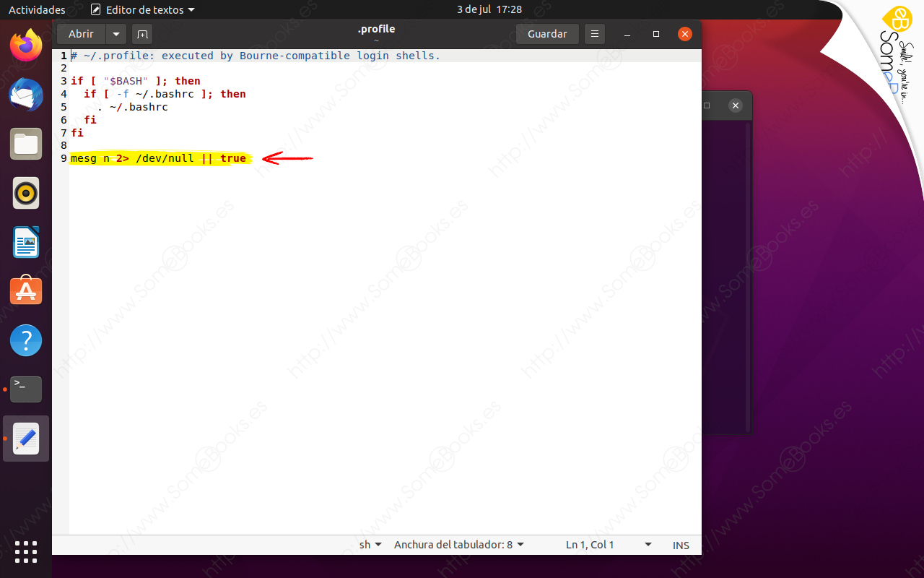Image resolution: width=924 pixels, height=578 pixels.
Task: Open the Anchura del tabulador dropdown
Action: coord(458,545)
